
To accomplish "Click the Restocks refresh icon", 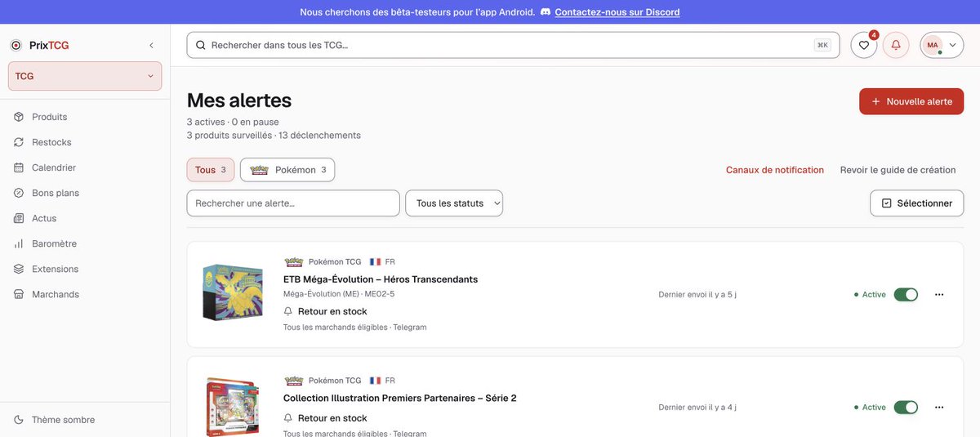I will coord(19,142).
